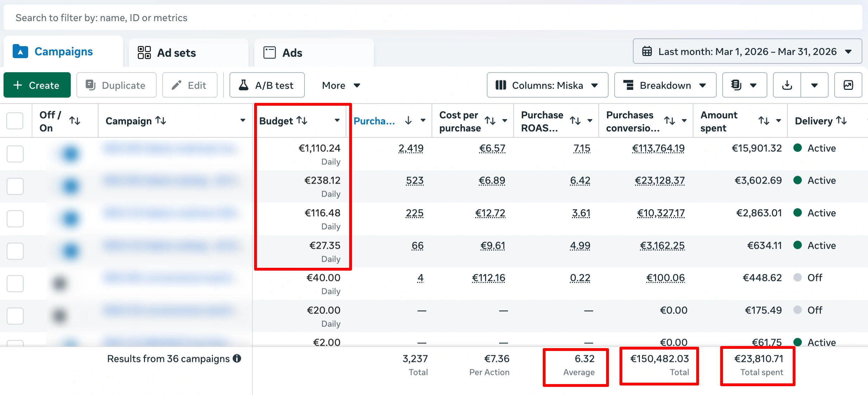This screenshot has height=395, width=868.
Task: Click the charts view icon button
Action: (848, 85)
